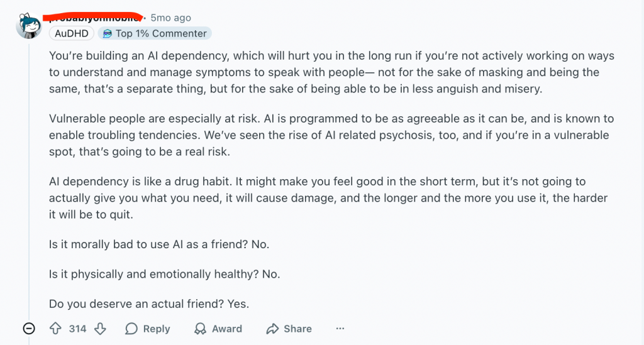Open the '5mo ago' timestamp permalink

click(170, 18)
